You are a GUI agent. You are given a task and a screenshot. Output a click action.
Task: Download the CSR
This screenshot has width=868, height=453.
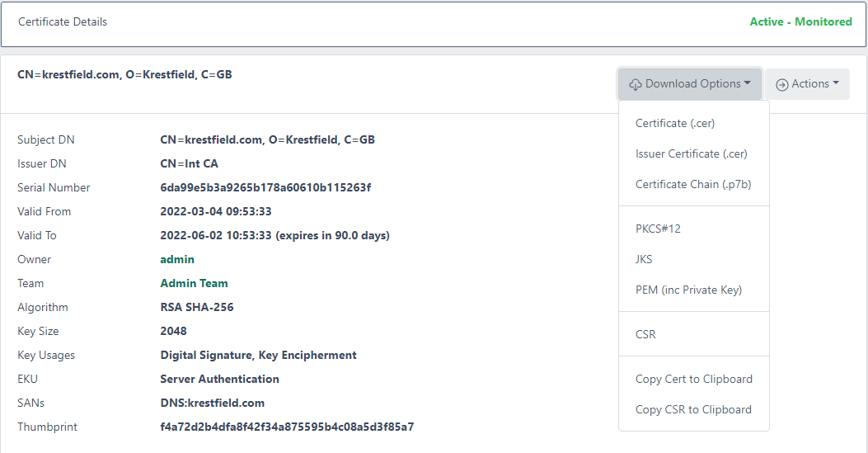(645, 334)
